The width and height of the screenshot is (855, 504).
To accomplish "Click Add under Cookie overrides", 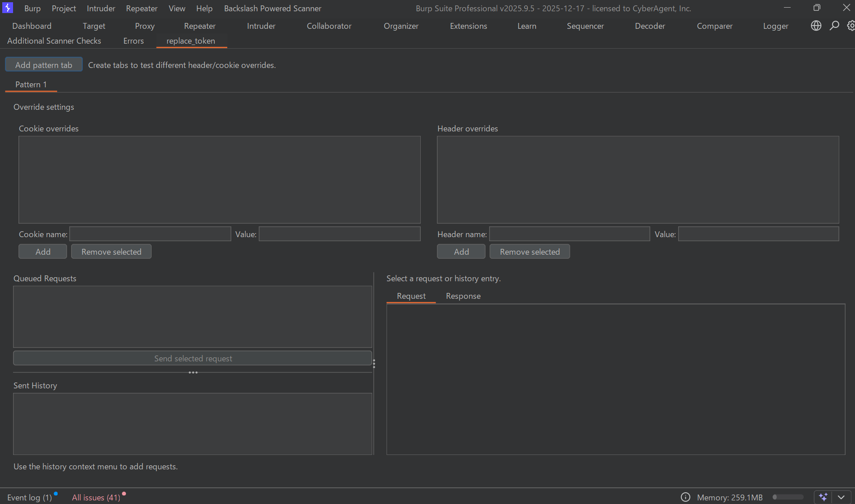I will tap(43, 252).
